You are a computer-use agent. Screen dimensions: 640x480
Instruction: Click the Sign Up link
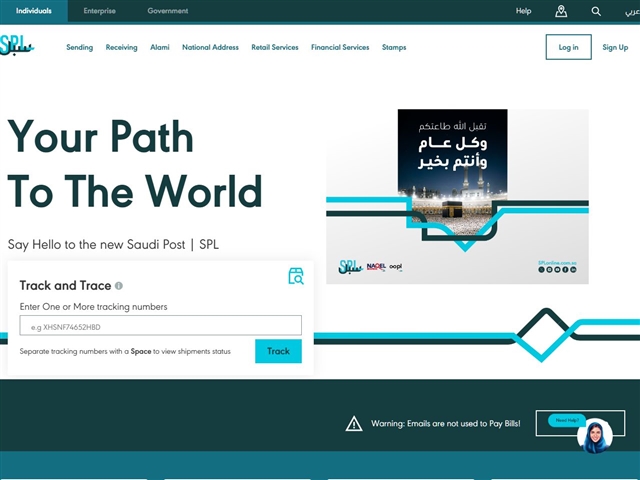point(615,47)
